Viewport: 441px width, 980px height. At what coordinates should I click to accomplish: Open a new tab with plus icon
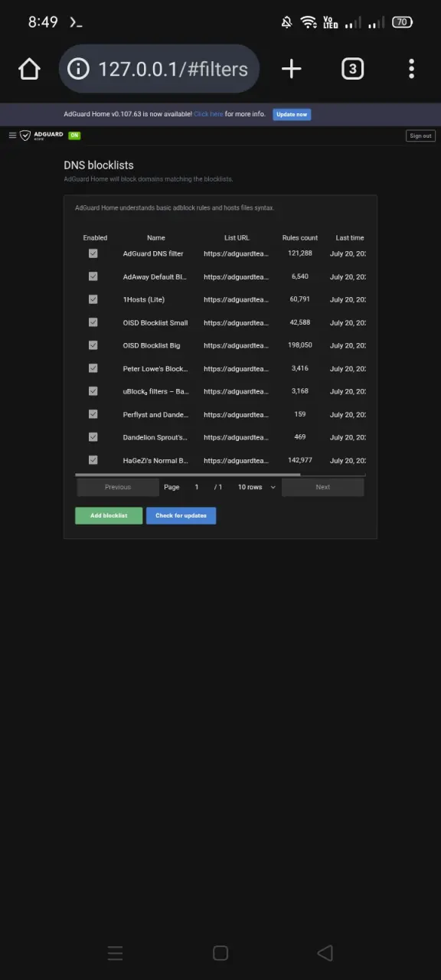291,69
